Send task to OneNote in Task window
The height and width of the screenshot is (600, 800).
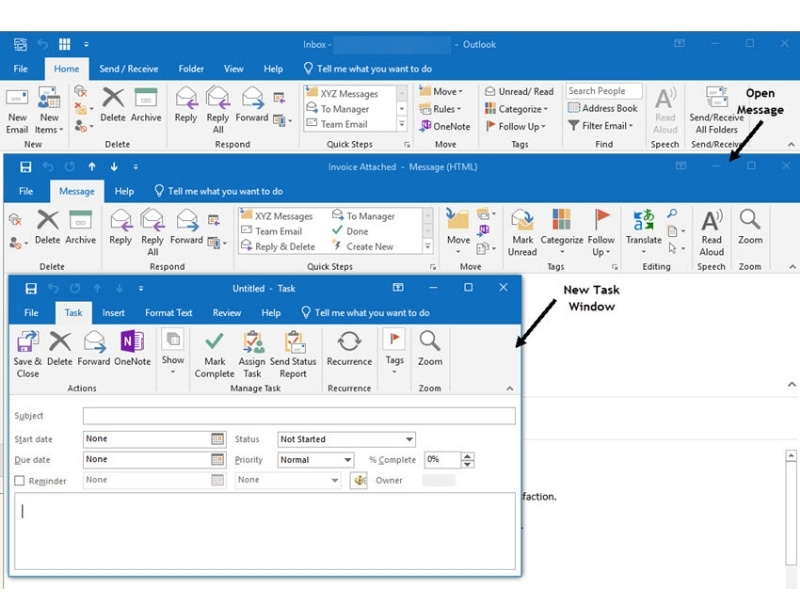tap(132, 348)
